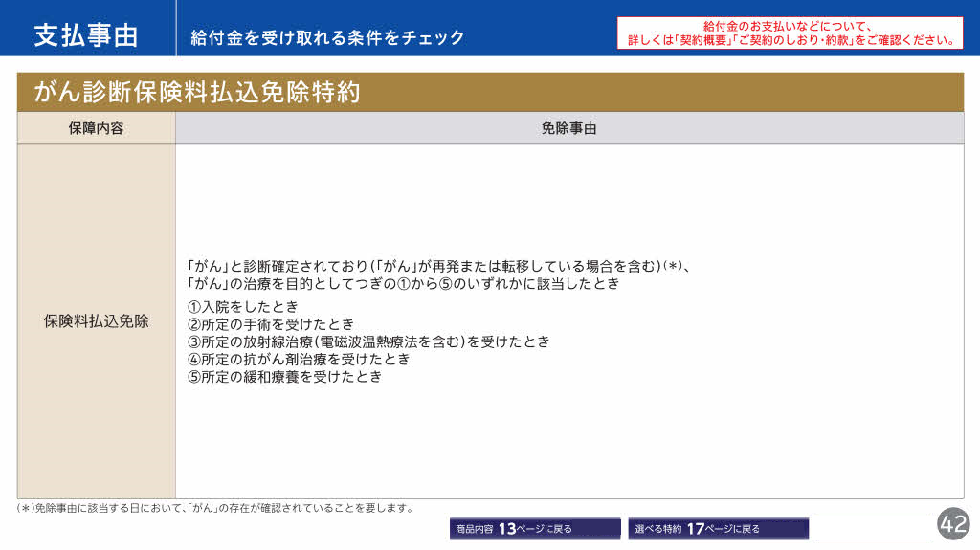Click the 保険料払込免除 row label

coord(96,321)
